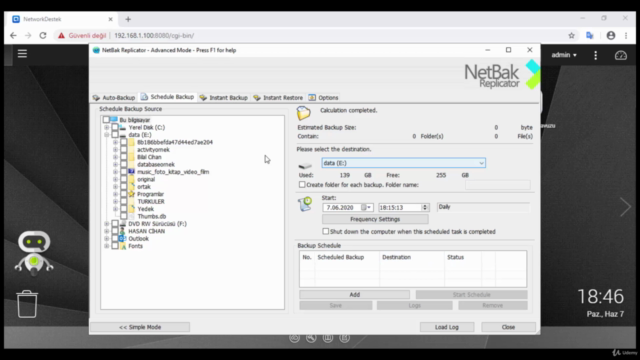
Task: Open the start date calendar dropdown
Action: (x=369, y=207)
